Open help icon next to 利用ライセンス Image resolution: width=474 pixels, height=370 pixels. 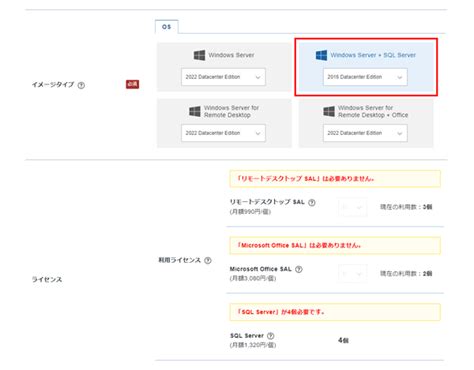click(208, 260)
